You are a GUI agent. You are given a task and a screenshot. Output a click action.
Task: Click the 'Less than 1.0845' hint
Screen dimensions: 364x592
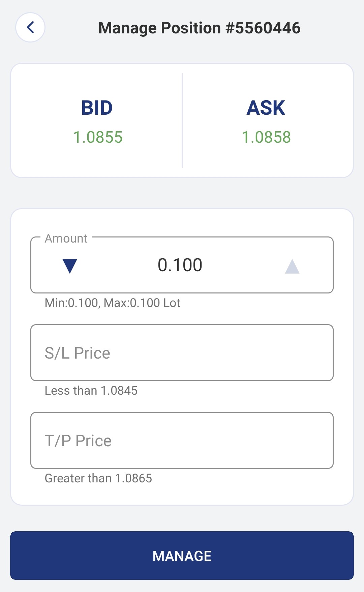[91, 391]
